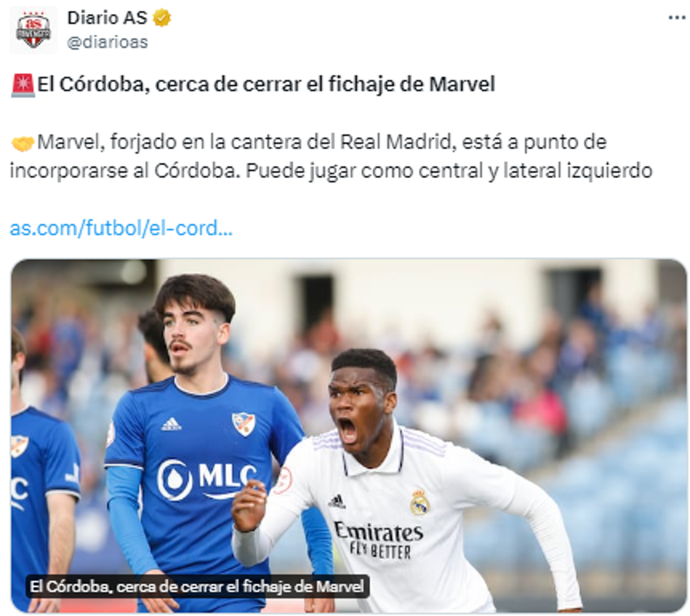Click the red siren emoji
This screenshot has height=616, width=690.
pos(22,85)
